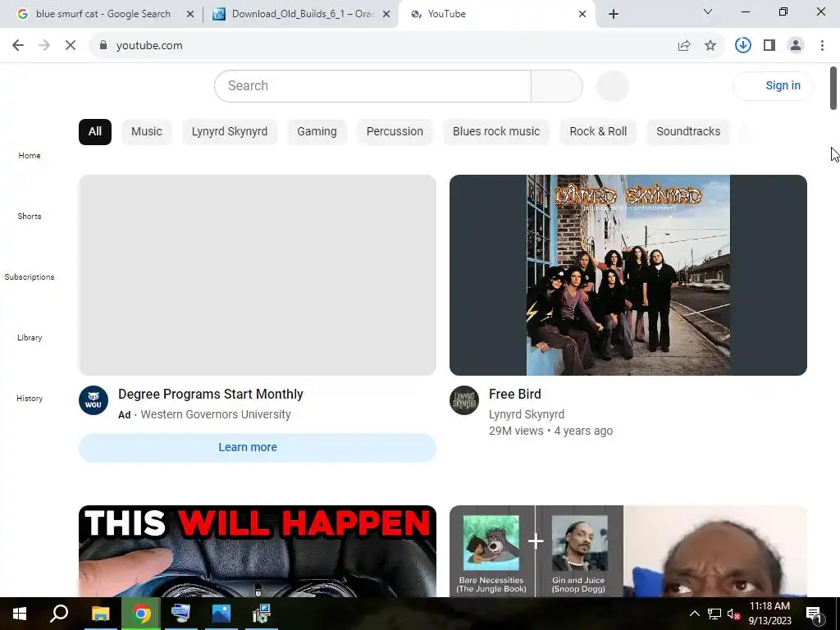The width and height of the screenshot is (840, 630).
Task: Click the Sign in button
Action: click(774, 85)
